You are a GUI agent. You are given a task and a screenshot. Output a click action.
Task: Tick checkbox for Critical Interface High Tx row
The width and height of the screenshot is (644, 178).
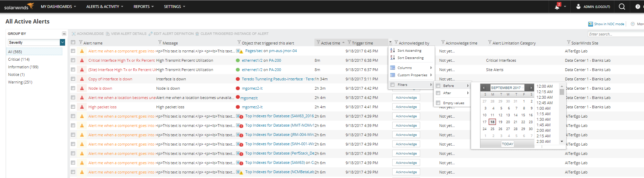(x=73, y=60)
